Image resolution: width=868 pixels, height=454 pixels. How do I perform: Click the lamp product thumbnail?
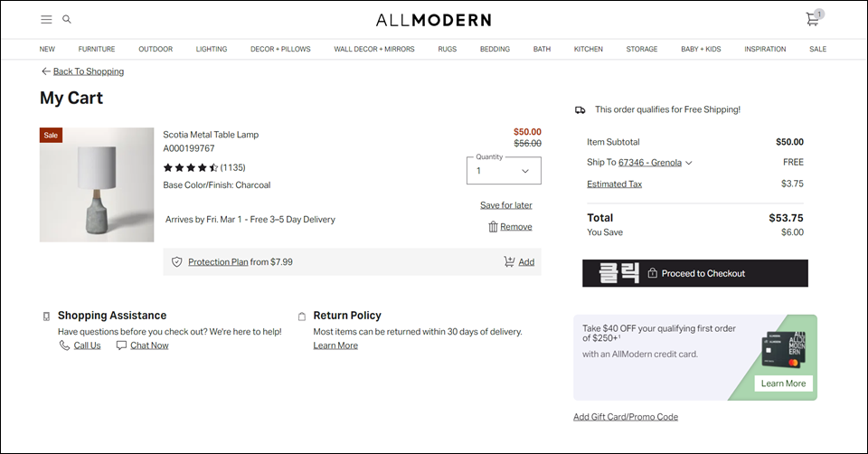[97, 184]
